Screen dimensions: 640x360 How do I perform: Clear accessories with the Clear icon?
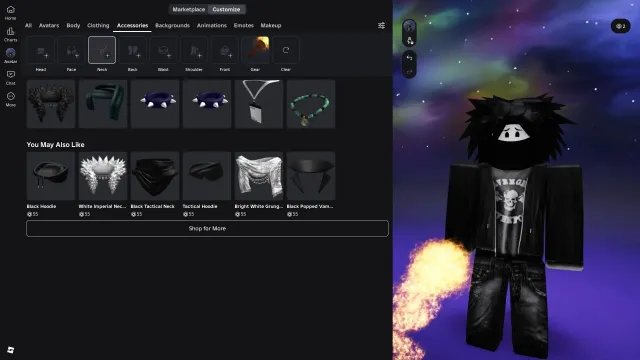[x=286, y=50]
